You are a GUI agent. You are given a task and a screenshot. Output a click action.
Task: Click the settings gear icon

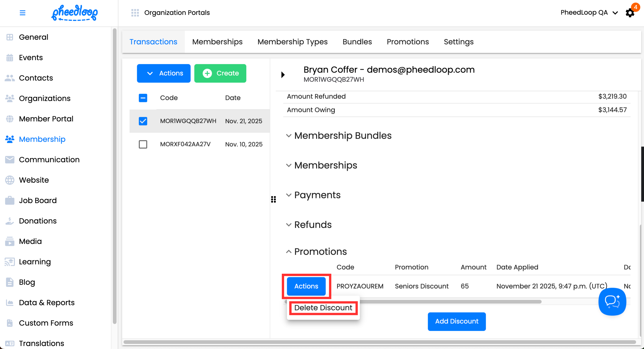tap(630, 13)
